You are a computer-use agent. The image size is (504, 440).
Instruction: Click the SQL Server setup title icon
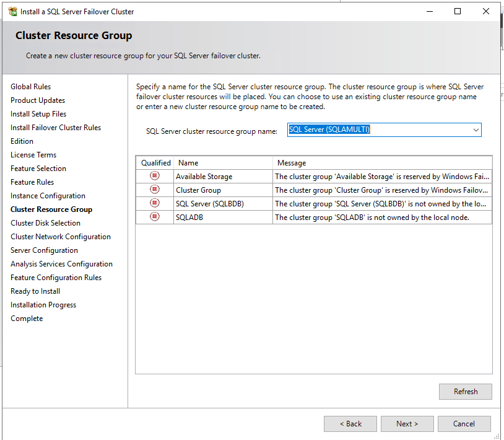(x=12, y=12)
